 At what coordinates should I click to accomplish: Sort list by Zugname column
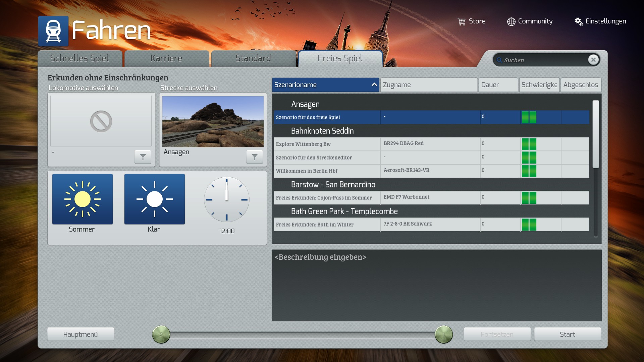click(429, 85)
